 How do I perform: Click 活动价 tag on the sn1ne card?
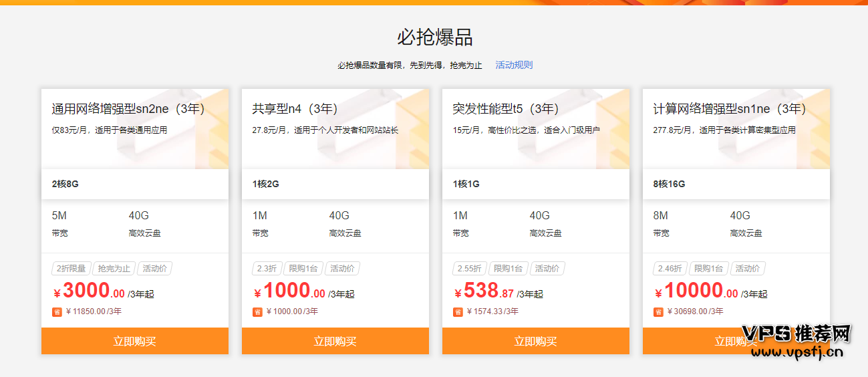tap(748, 269)
